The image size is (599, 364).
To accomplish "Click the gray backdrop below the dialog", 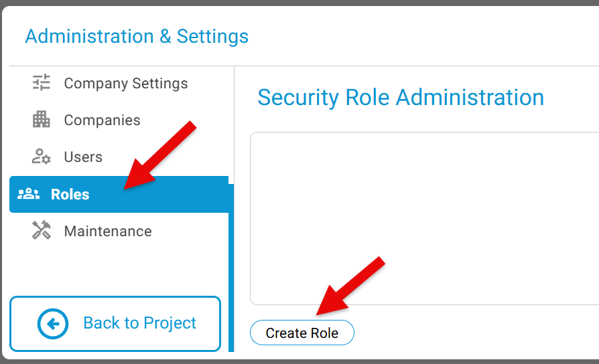I will [x=299, y=361].
